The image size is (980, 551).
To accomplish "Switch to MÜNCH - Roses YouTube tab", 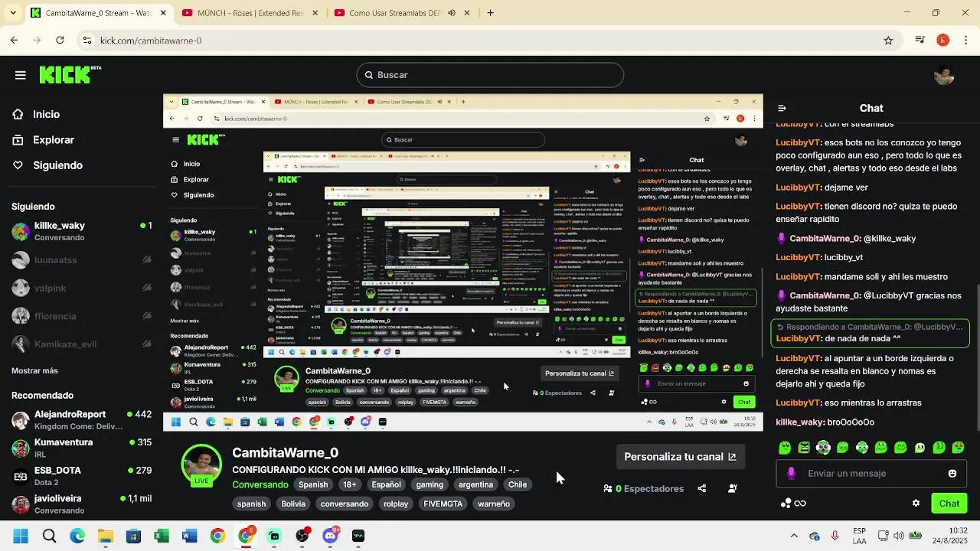I will 250,13.
